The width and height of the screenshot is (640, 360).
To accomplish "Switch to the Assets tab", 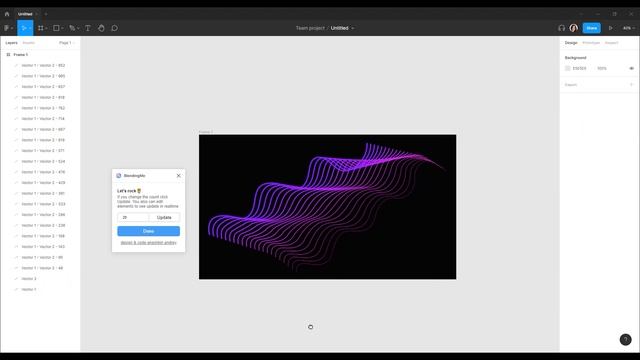I will click(29, 43).
